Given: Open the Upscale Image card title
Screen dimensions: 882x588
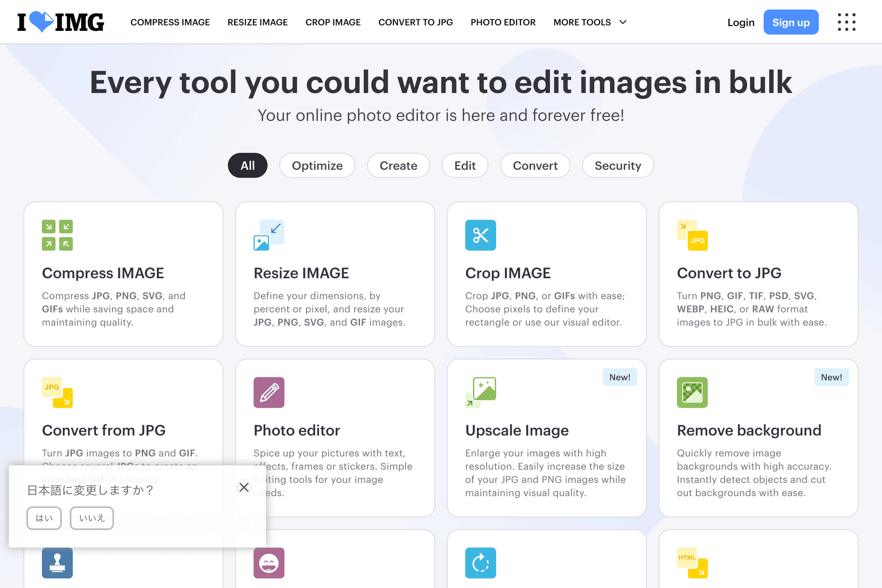Looking at the screenshot, I should [x=517, y=430].
